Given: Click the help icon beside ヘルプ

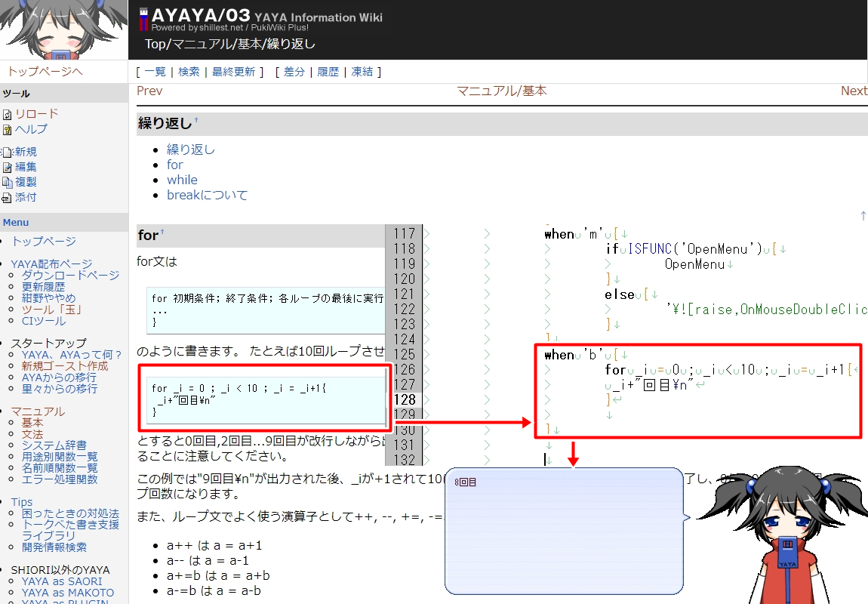Looking at the screenshot, I should pos(8,130).
